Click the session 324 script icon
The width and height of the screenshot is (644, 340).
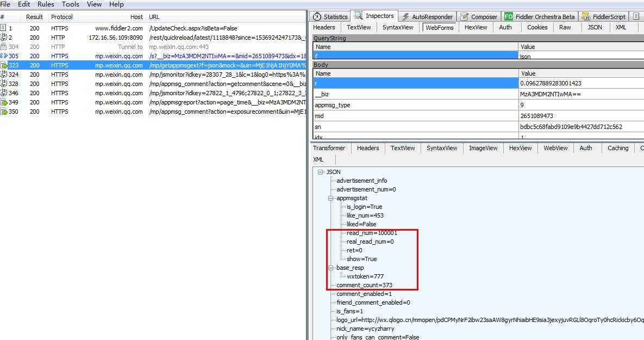(3, 74)
